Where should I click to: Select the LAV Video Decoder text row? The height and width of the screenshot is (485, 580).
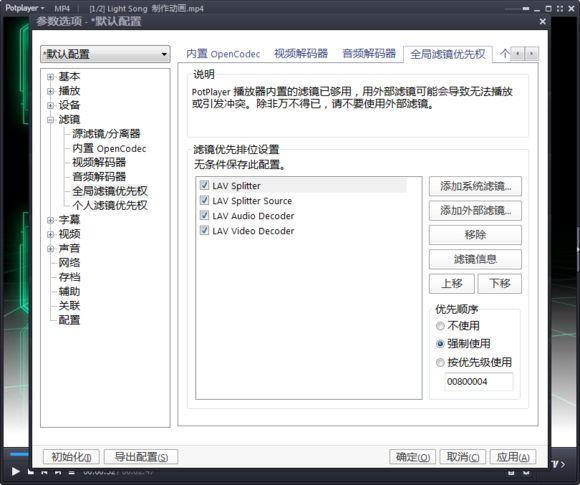click(253, 231)
